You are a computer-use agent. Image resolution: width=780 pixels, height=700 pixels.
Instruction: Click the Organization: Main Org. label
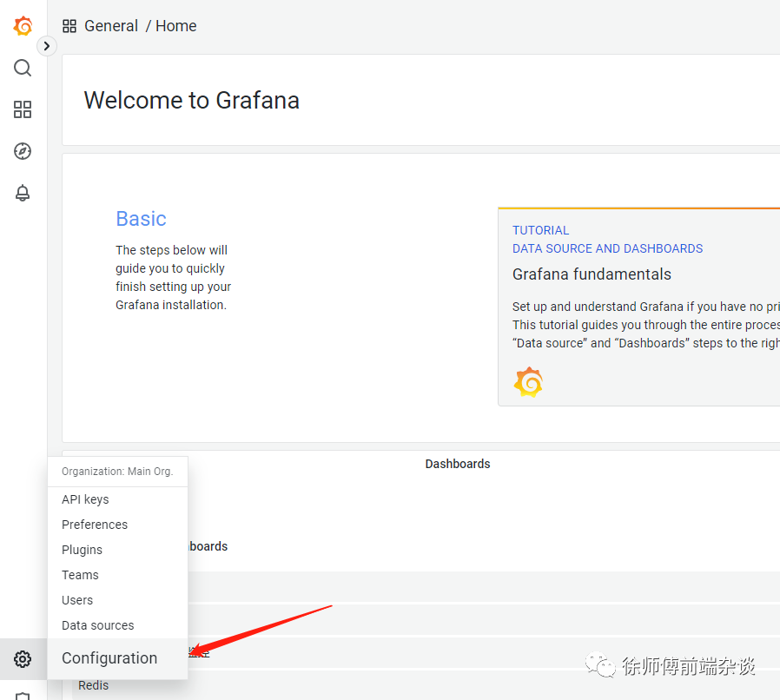coord(117,471)
